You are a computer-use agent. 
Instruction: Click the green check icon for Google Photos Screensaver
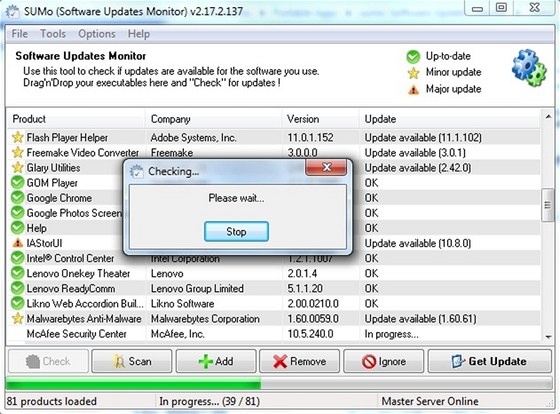[18, 213]
